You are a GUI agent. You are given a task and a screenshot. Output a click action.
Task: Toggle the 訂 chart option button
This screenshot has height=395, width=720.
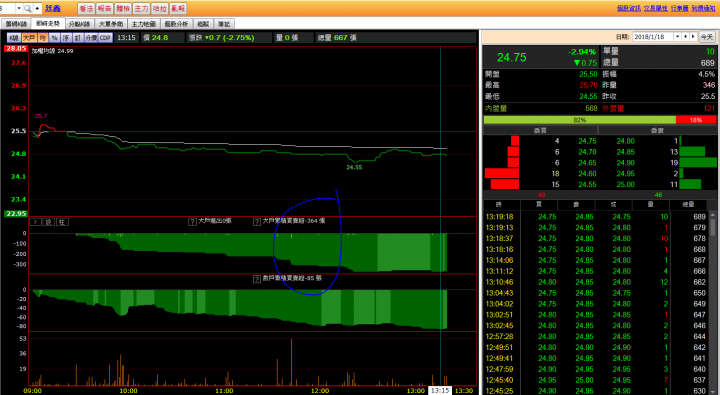coord(78,38)
